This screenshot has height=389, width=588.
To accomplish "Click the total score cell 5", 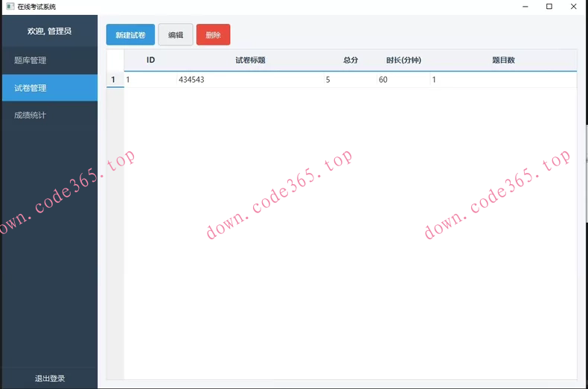I will point(351,80).
